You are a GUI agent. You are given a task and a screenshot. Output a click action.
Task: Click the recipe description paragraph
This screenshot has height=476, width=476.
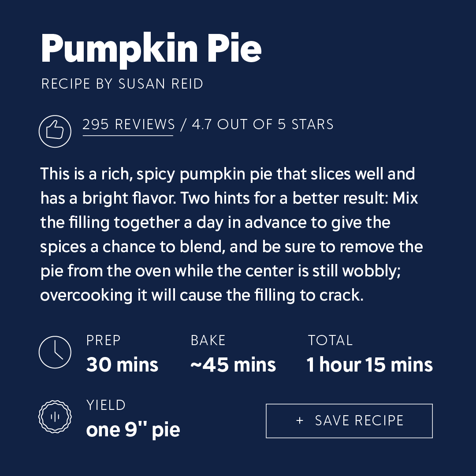pos(232,234)
